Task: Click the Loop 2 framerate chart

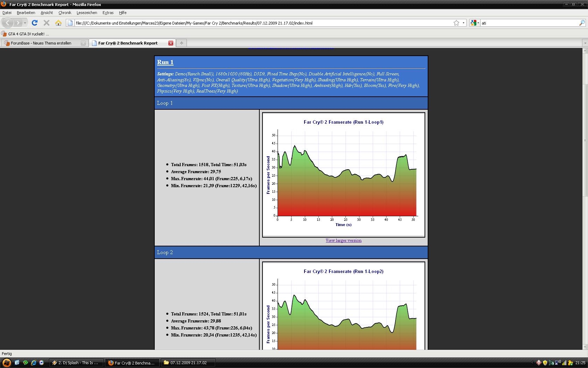Action: pyautogui.click(x=343, y=306)
